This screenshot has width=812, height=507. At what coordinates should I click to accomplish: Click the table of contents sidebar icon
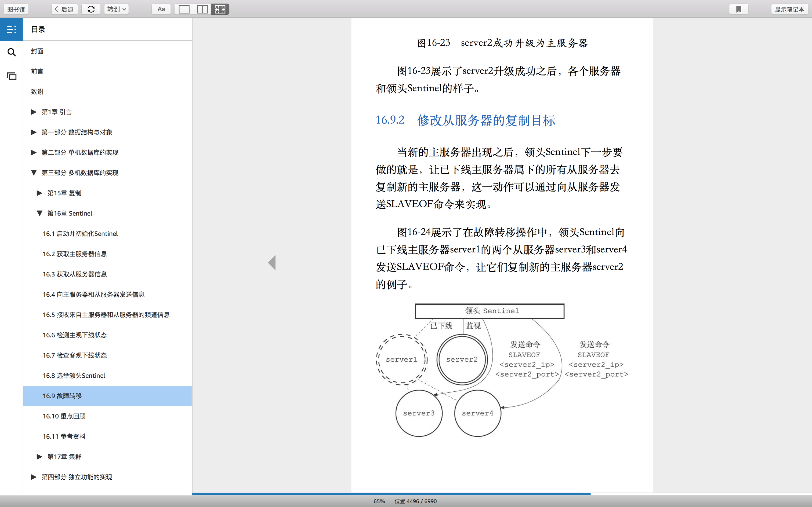point(11,30)
